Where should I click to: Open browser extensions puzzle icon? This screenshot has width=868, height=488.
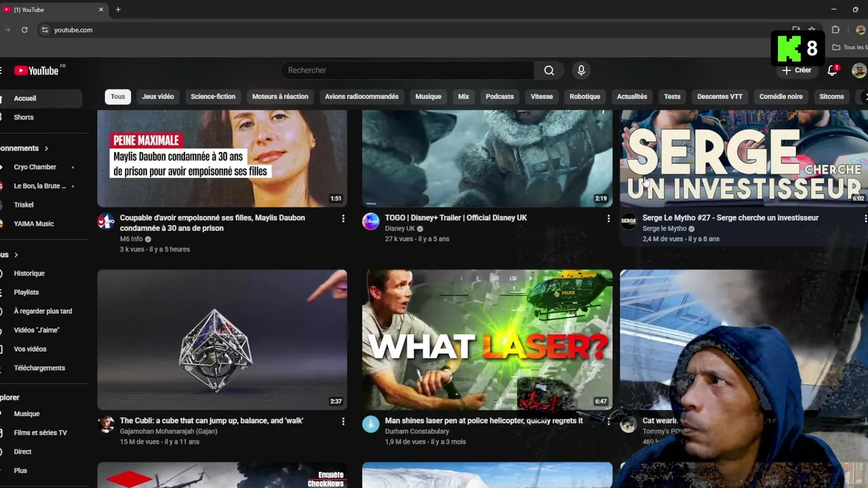[x=835, y=30]
